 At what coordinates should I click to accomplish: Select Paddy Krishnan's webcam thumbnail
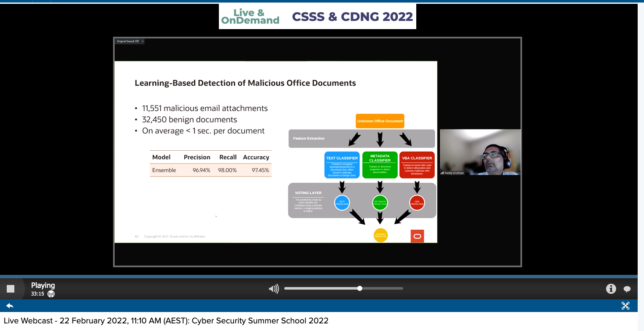coord(480,152)
